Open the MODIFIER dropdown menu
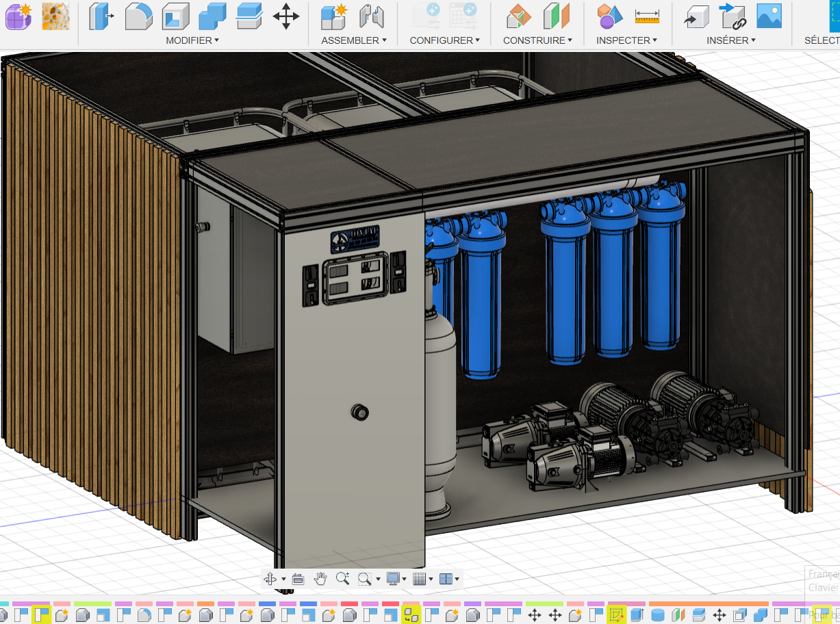 point(192,40)
